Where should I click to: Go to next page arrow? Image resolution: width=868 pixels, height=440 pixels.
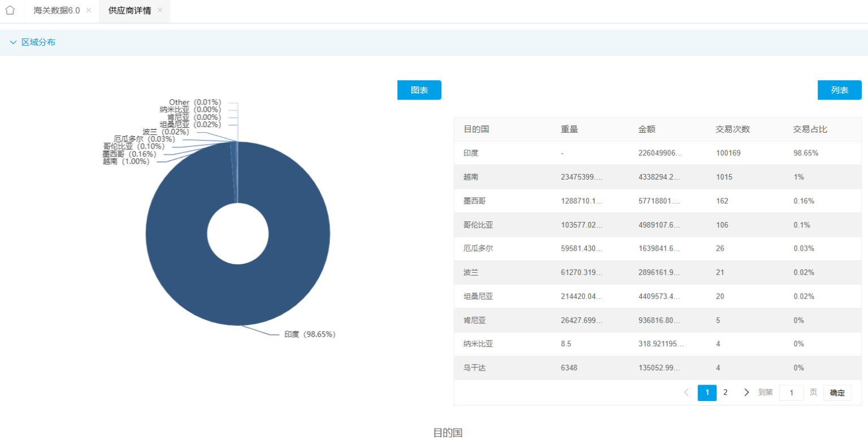pyautogui.click(x=747, y=393)
